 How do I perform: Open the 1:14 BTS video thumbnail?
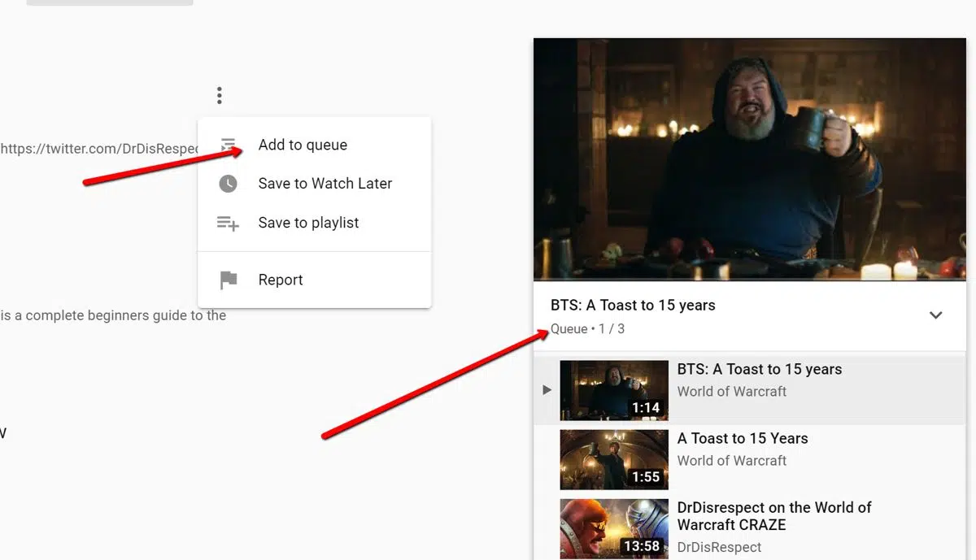(x=614, y=390)
